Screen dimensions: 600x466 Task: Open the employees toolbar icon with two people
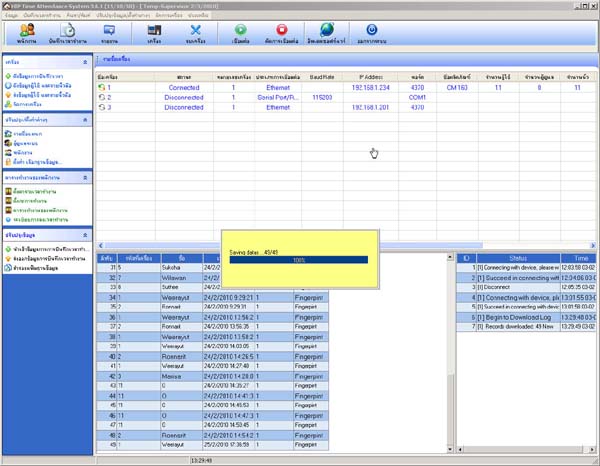[x=27, y=31]
